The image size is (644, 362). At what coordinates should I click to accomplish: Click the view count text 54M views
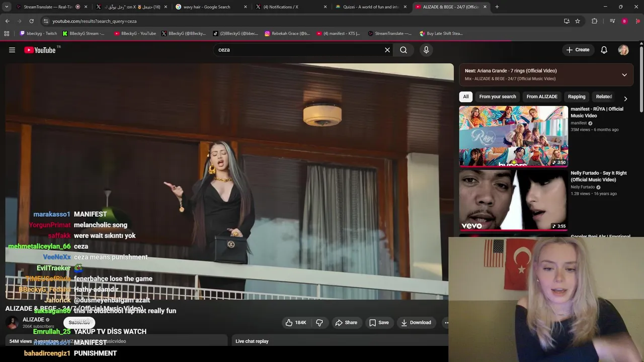point(21,341)
